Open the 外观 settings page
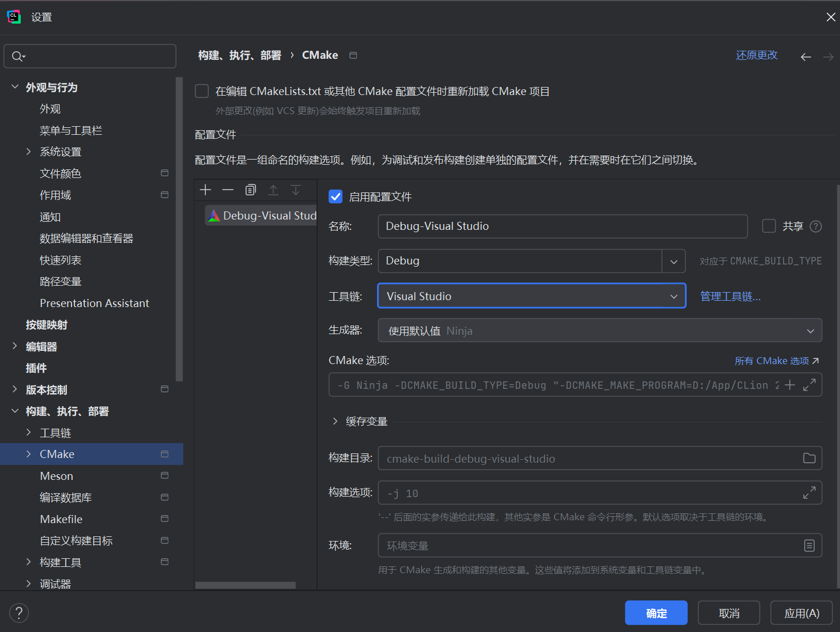 click(50, 109)
